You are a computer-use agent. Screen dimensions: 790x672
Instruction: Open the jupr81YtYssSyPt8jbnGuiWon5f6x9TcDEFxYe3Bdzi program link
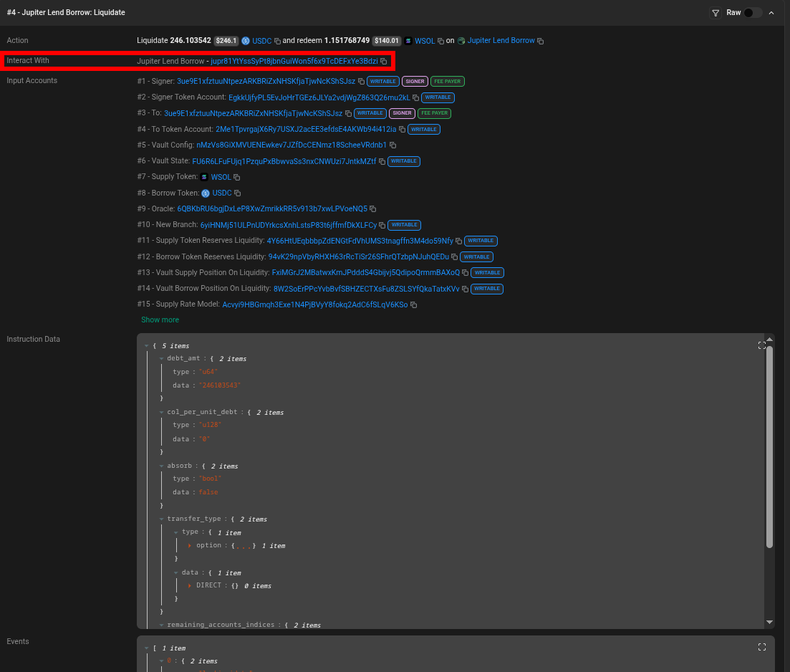[294, 61]
